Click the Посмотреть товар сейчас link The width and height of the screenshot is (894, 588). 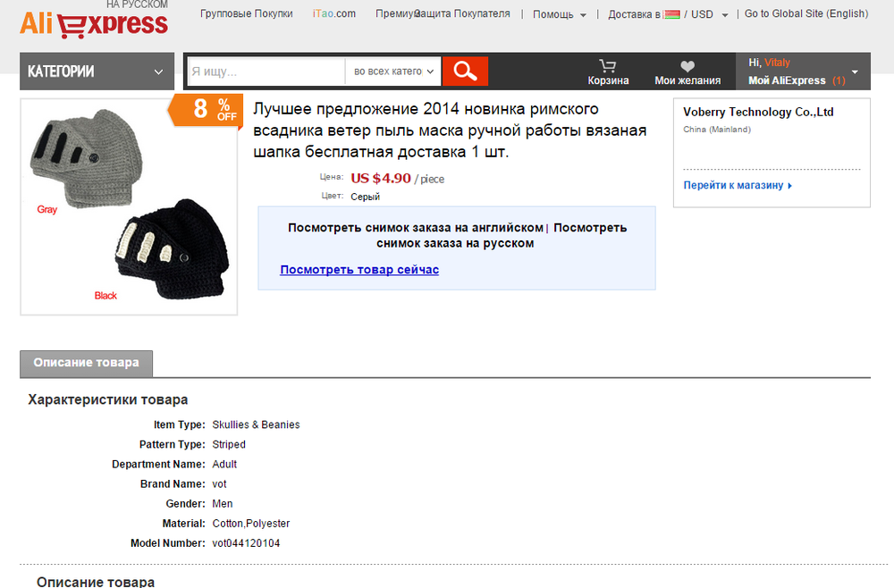(x=359, y=270)
